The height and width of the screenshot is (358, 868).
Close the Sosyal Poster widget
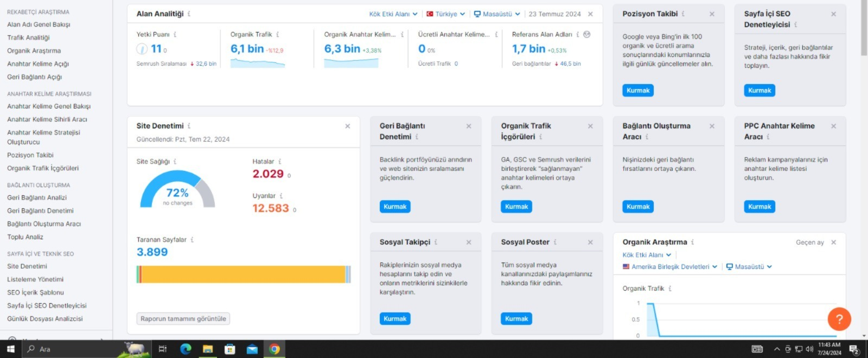[x=590, y=242]
